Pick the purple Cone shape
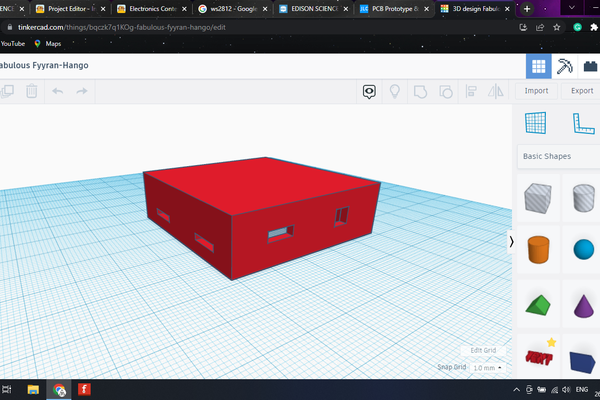This screenshot has height=400, width=600. 584,305
